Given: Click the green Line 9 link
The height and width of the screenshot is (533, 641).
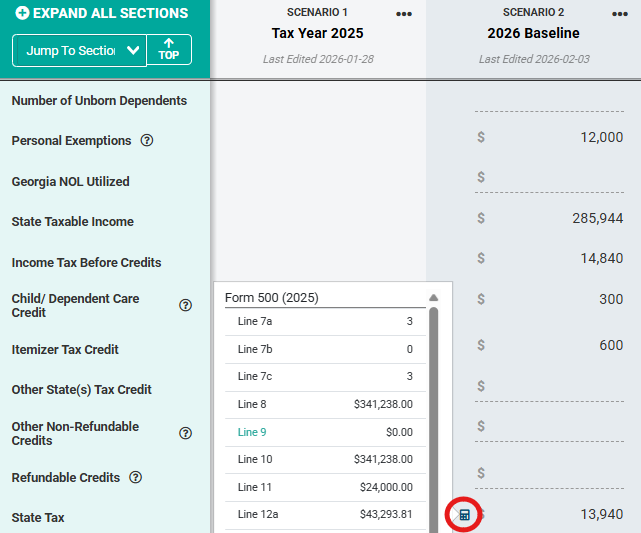Looking at the screenshot, I should pyautogui.click(x=252, y=433).
